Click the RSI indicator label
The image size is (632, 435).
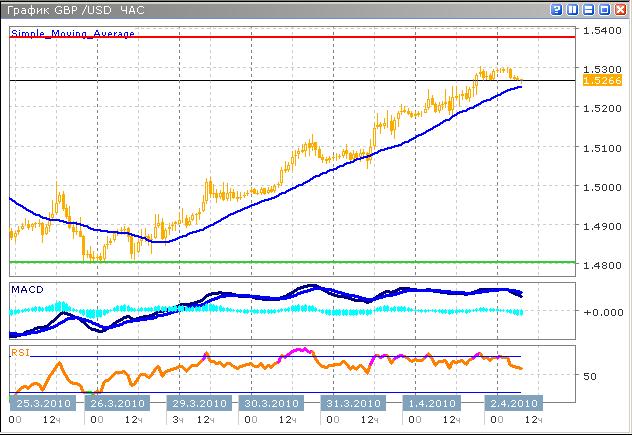(20, 352)
